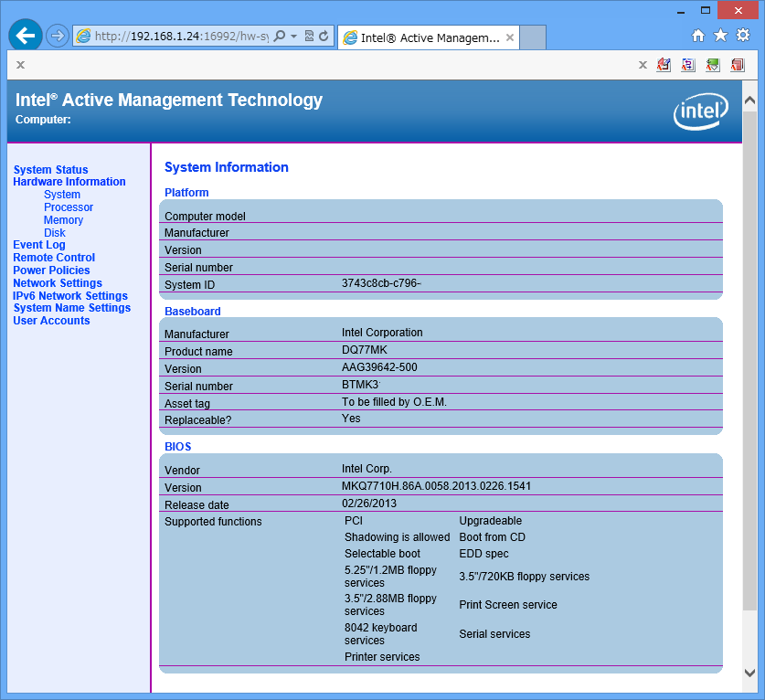Viewport: 765px width, 700px height.
Task: Click the page scrollbar down arrow
Action: click(x=749, y=673)
